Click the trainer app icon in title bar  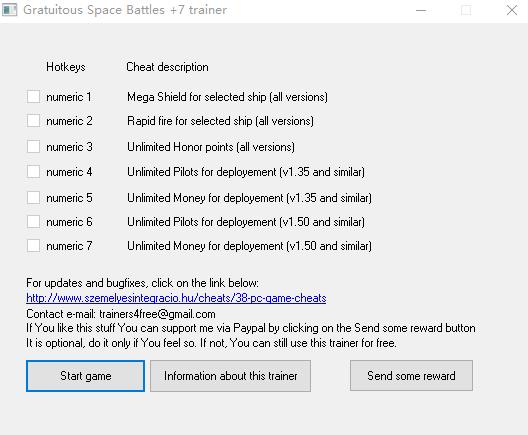[9, 10]
